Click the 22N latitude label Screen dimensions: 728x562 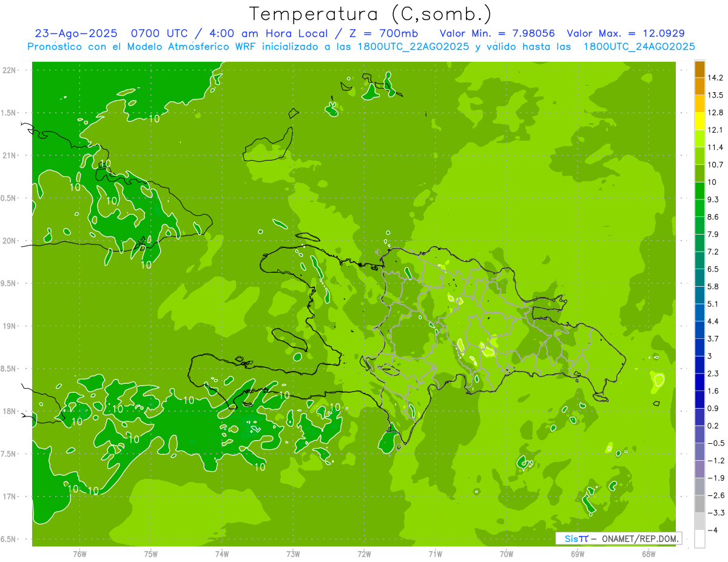tap(10, 70)
